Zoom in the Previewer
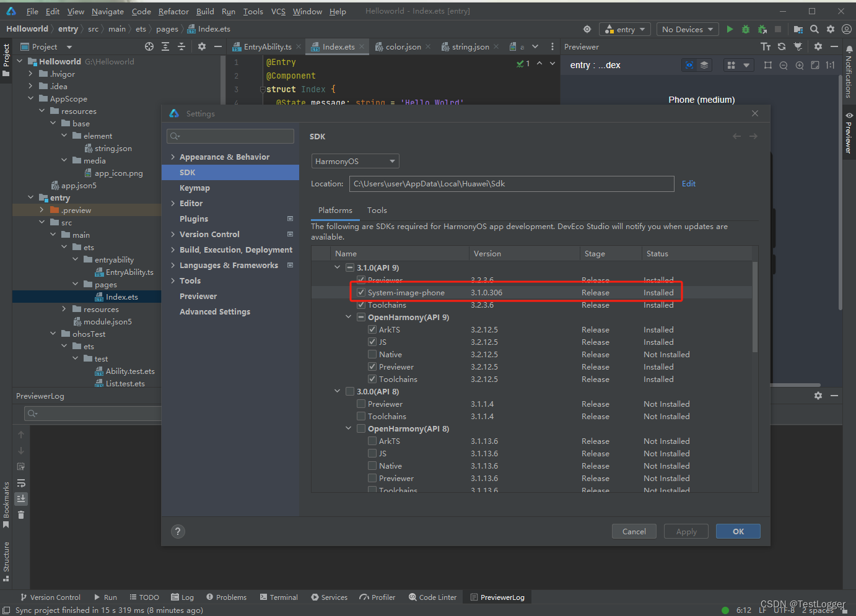 coord(800,65)
